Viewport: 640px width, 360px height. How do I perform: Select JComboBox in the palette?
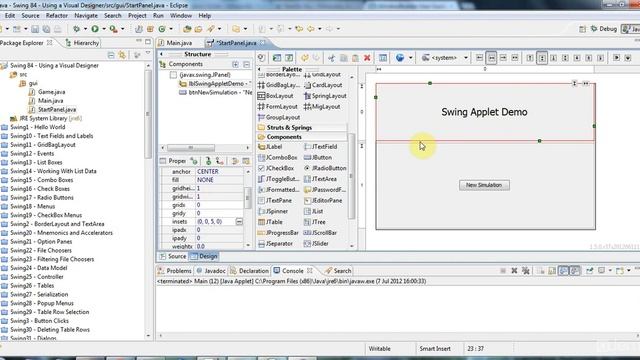tap(278, 157)
